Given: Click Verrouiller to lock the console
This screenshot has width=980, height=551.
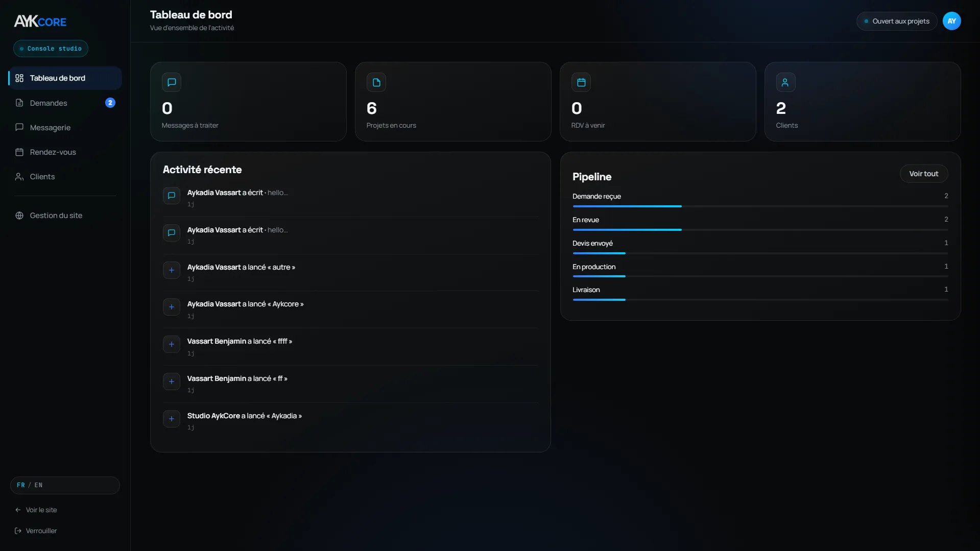Looking at the screenshot, I should click(x=36, y=531).
